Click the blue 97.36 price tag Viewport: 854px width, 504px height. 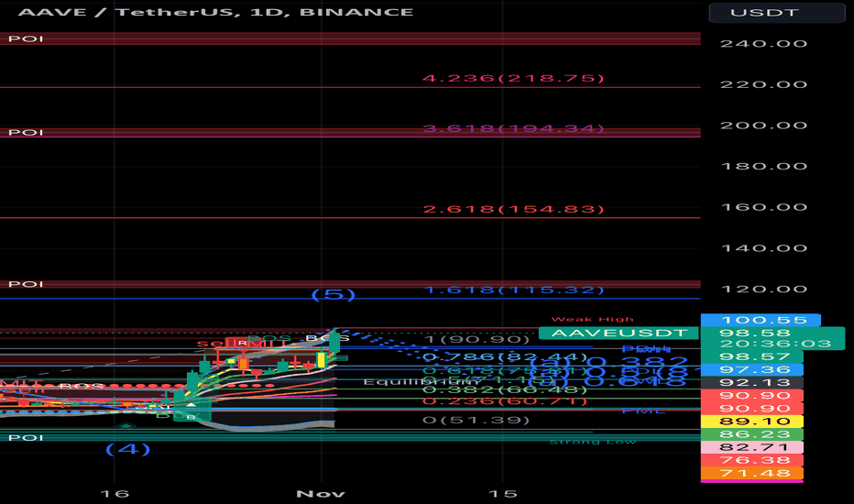click(751, 370)
